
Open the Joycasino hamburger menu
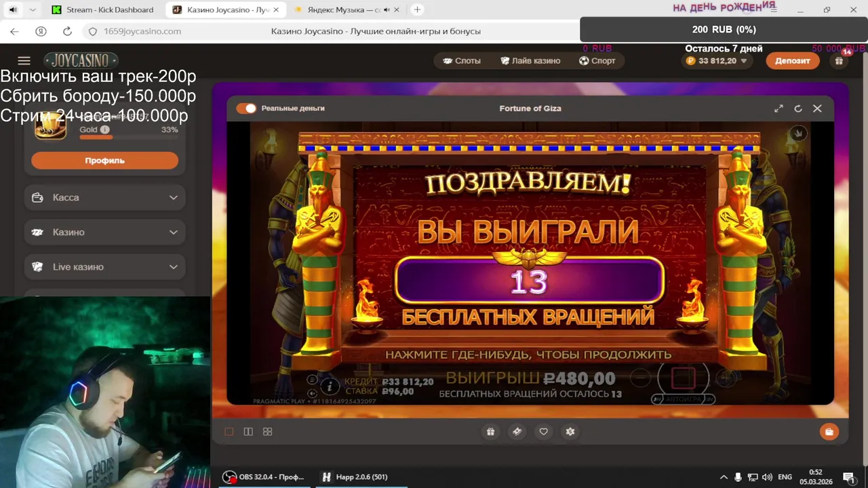tap(24, 61)
